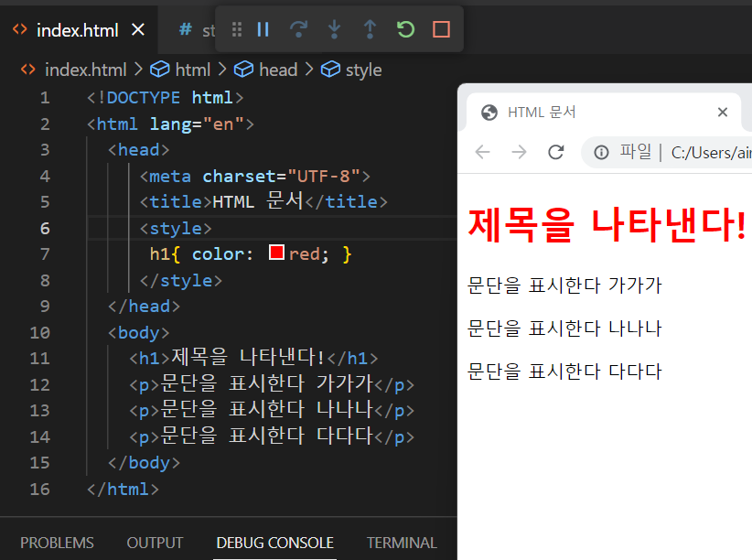Select style element in the breadcrumb
The width and height of the screenshot is (752, 560).
[x=363, y=70]
